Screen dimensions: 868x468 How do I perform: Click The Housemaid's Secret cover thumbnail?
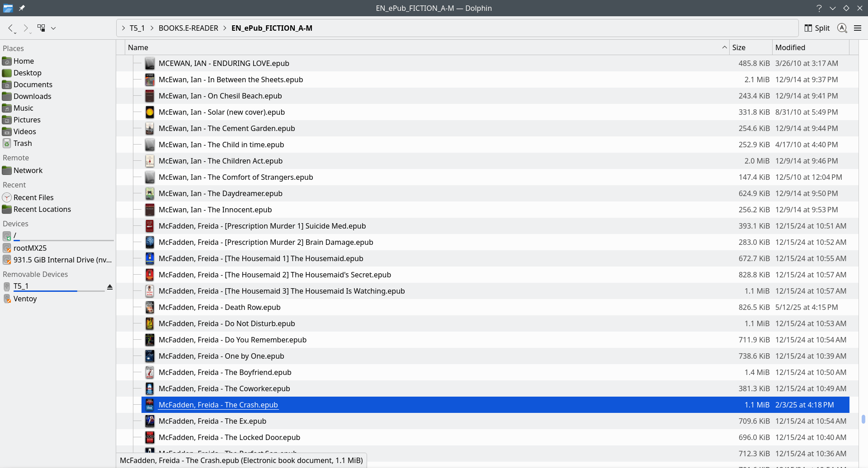(x=150, y=275)
